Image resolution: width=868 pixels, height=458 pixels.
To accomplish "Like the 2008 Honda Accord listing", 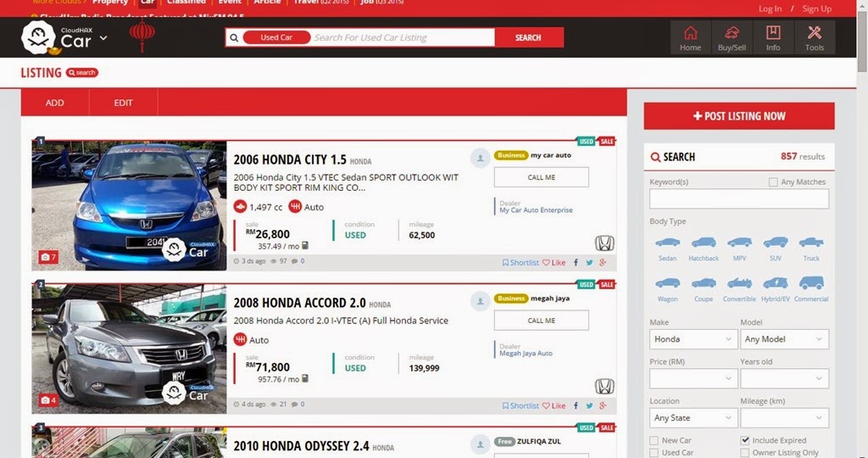I will tap(554, 405).
